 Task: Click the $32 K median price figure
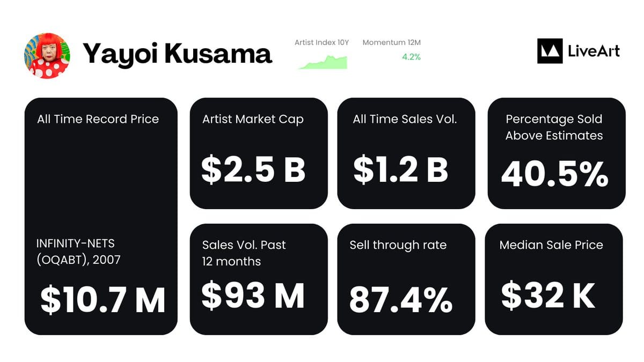coord(548,295)
